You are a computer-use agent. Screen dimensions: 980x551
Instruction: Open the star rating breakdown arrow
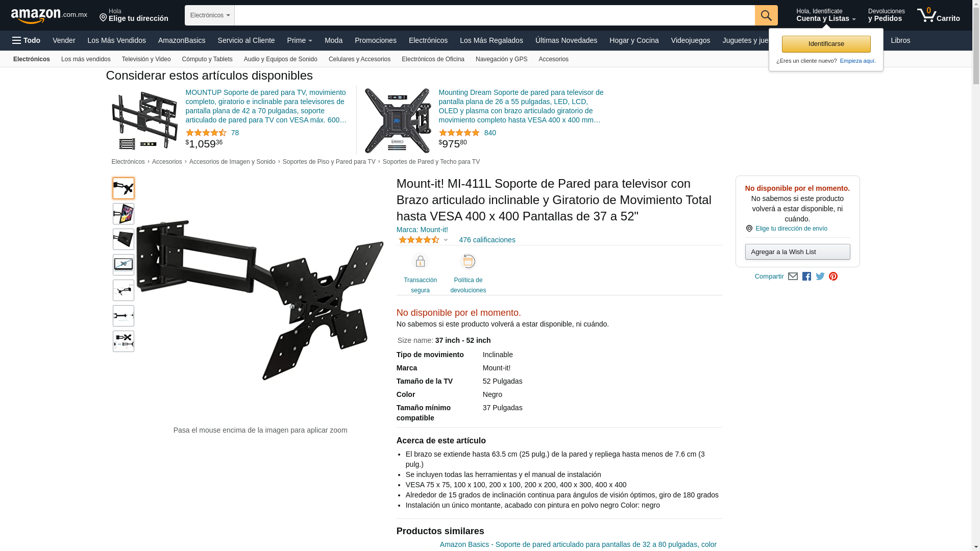coord(446,240)
